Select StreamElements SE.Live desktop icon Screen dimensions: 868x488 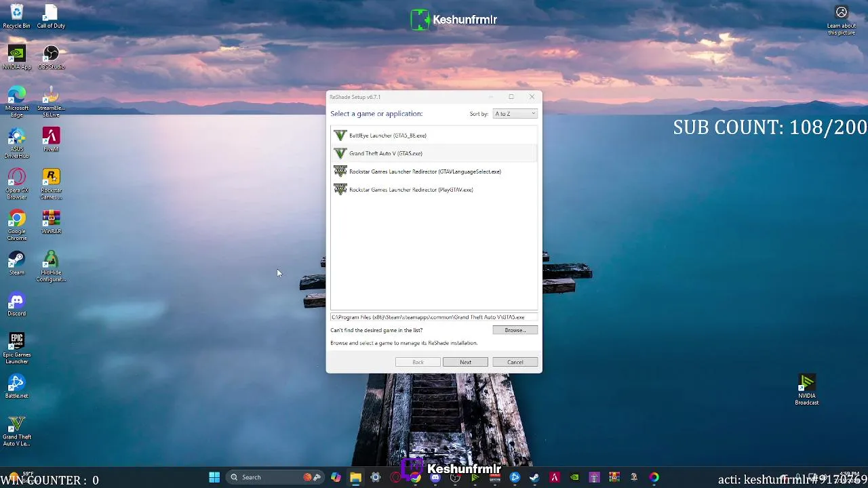[x=51, y=102]
